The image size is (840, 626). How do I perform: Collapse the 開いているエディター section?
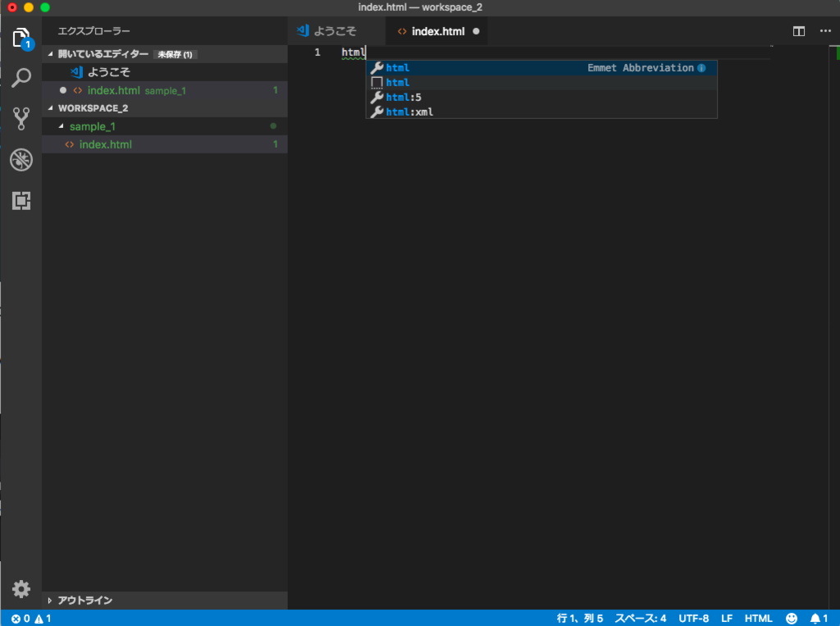[50, 53]
